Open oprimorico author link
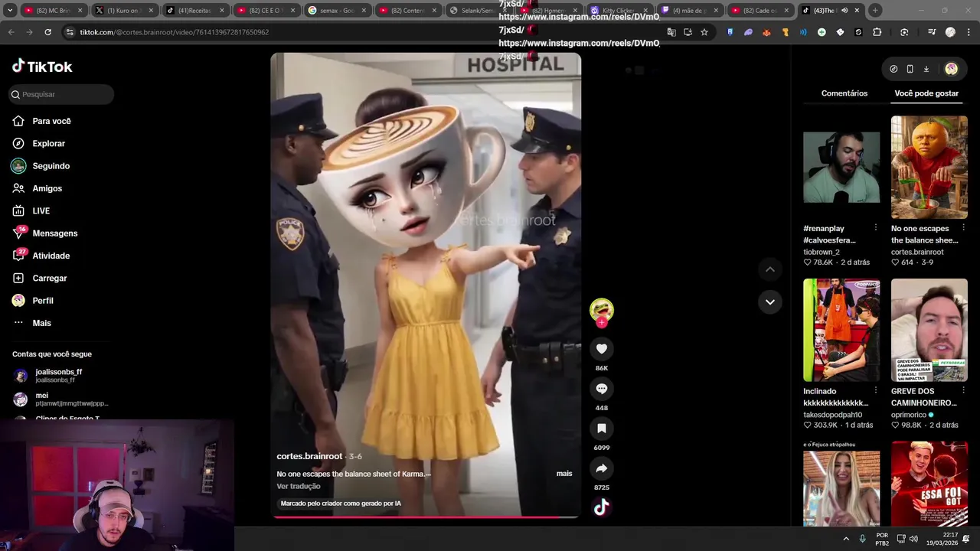The height and width of the screenshot is (551, 980). (909, 415)
